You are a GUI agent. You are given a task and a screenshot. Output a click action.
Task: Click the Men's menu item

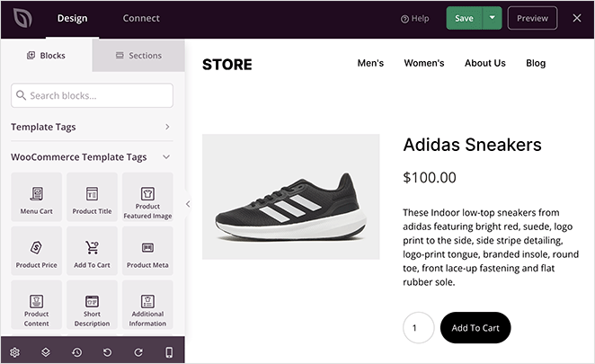pos(370,63)
